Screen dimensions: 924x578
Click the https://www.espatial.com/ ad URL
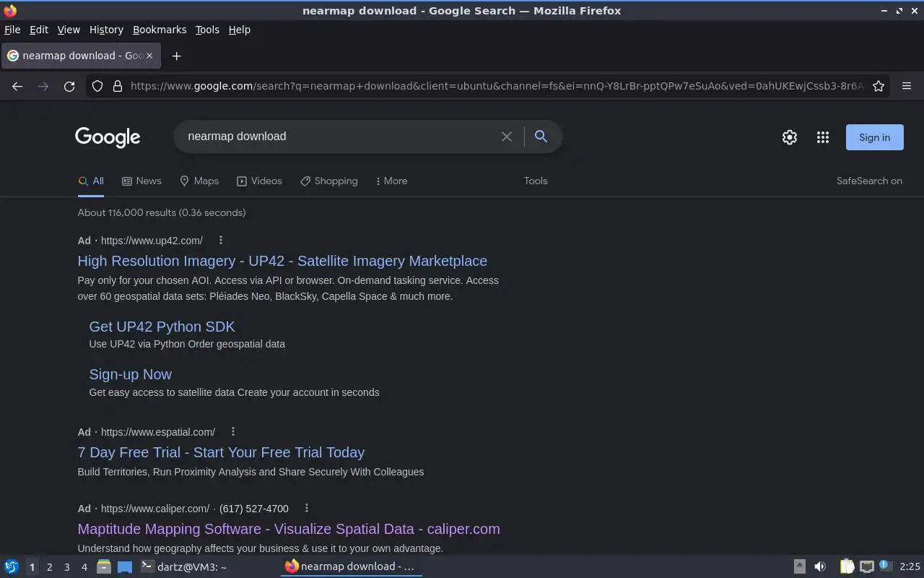(x=158, y=432)
